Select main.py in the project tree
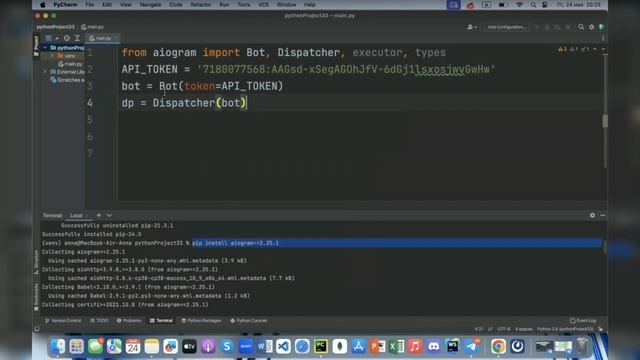The height and width of the screenshot is (360, 640). coord(70,64)
